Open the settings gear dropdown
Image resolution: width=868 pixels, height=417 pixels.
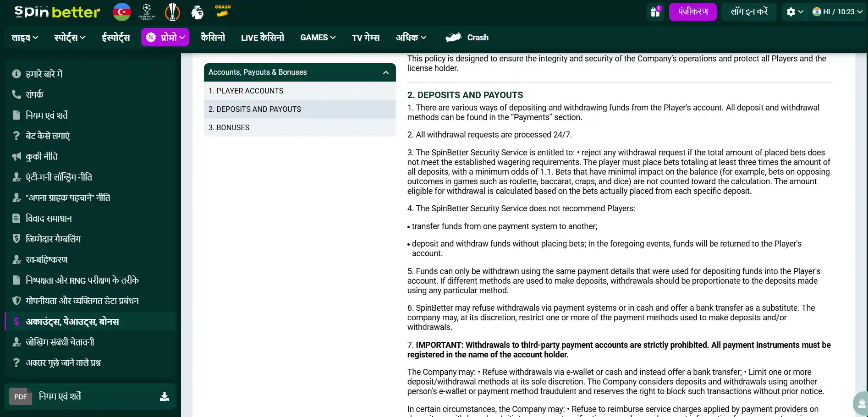tap(795, 12)
